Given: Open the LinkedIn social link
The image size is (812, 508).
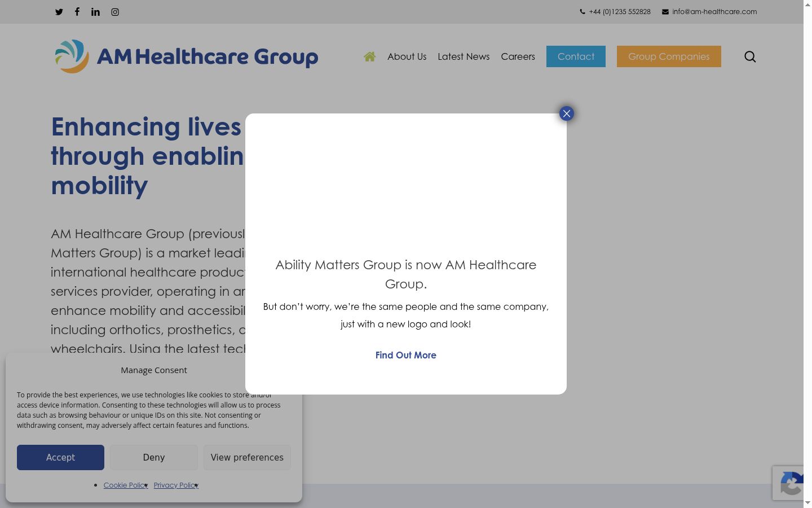Looking at the screenshot, I should [95, 12].
